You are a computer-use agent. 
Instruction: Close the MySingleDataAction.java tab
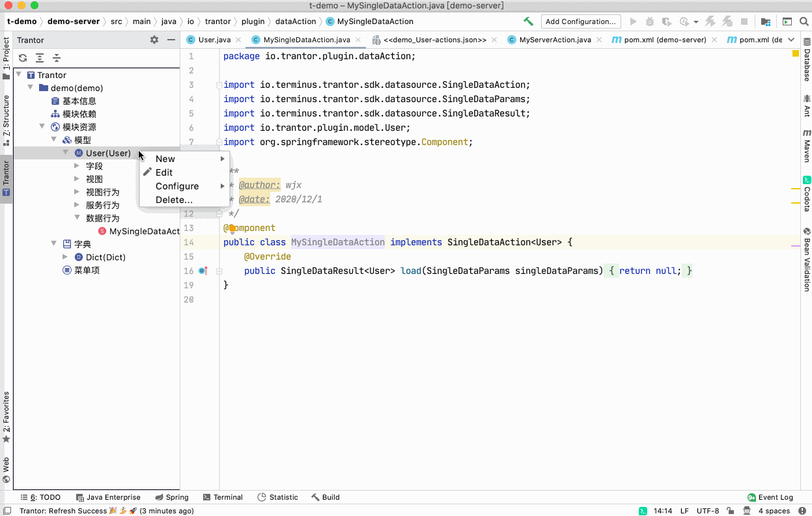click(359, 40)
